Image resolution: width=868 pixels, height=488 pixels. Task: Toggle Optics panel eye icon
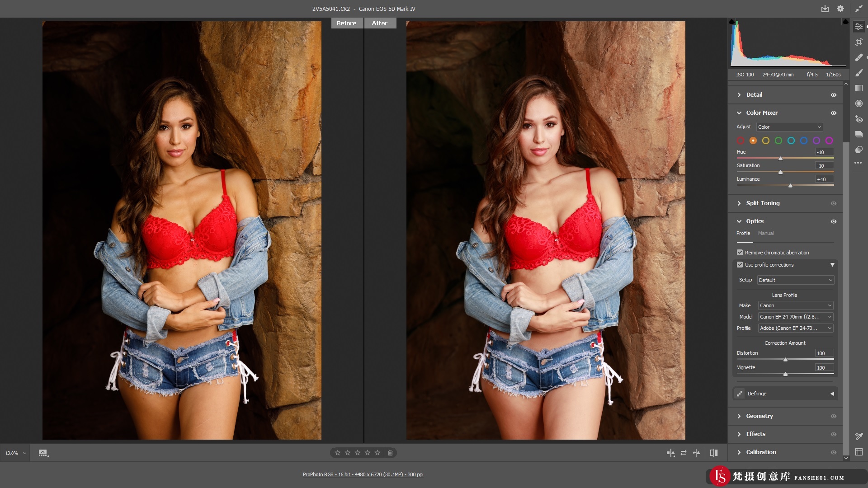click(x=834, y=221)
